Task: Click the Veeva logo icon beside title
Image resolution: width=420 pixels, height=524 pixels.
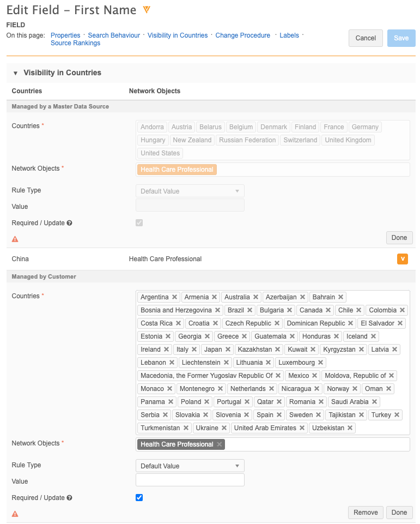Action: pos(146,10)
